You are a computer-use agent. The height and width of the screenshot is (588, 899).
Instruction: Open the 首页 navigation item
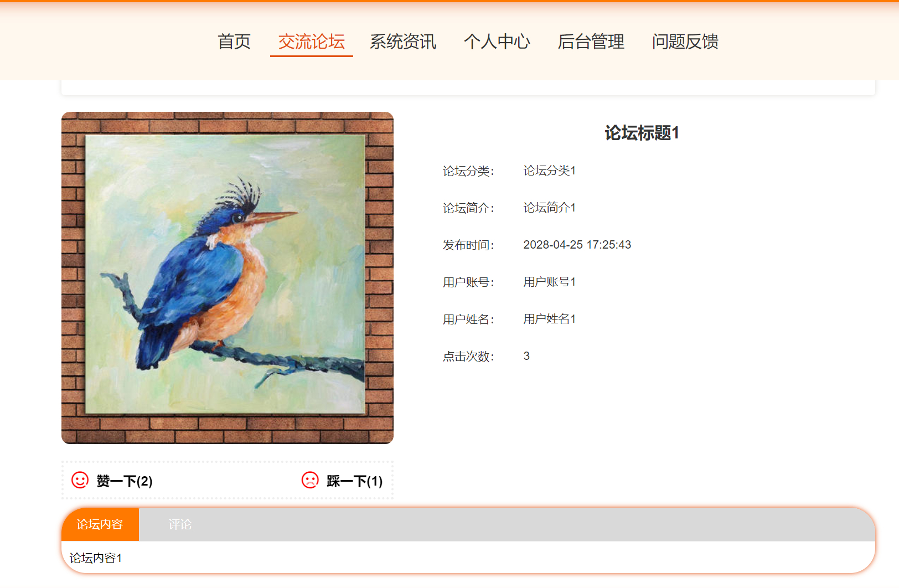point(234,42)
